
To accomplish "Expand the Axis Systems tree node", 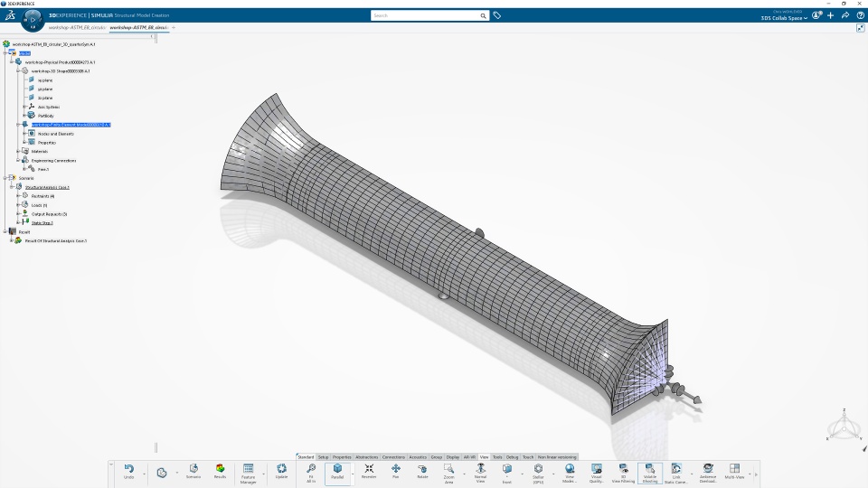I will tap(25, 107).
